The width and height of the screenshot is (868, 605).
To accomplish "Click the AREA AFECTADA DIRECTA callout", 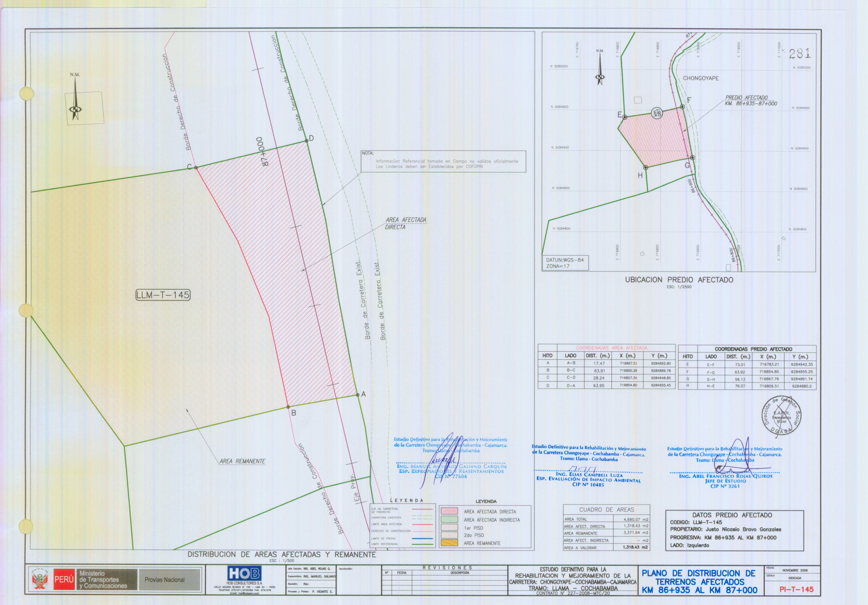I will click(x=406, y=223).
